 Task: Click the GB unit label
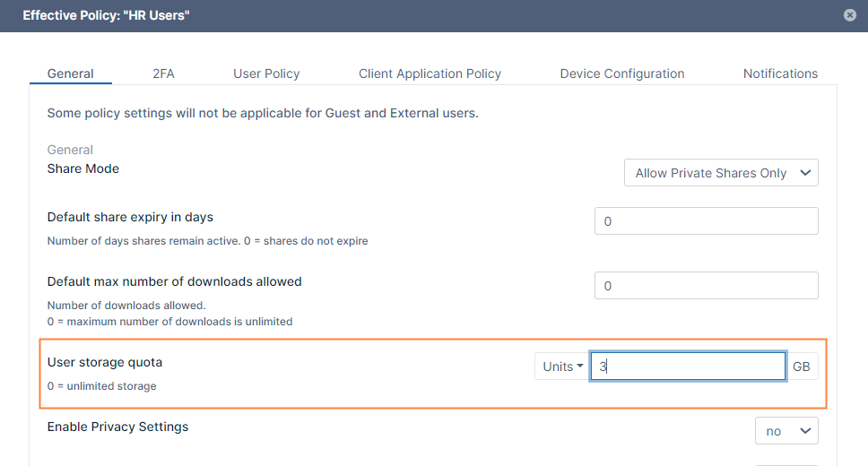point(801,367)
